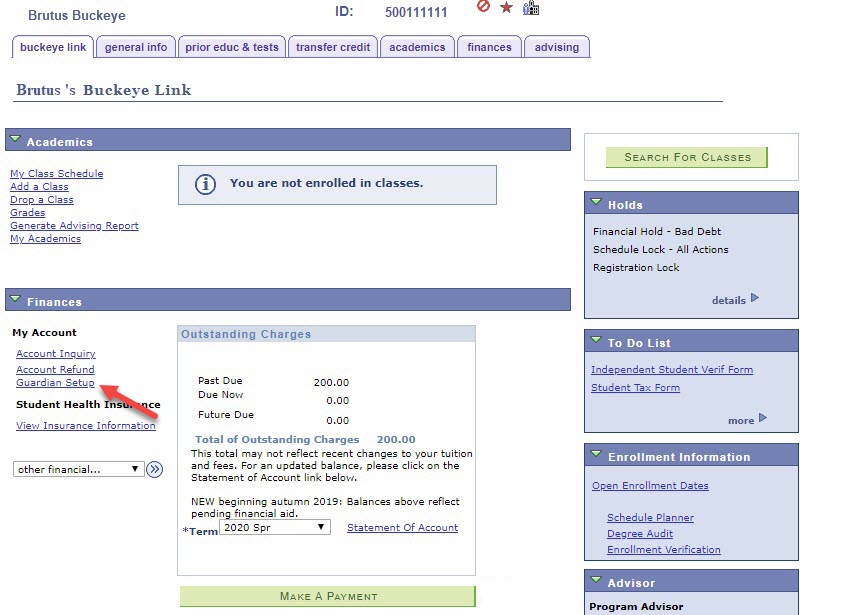Click Generate Advising Report link
The image size is (847, 615).
click(74, 225)
